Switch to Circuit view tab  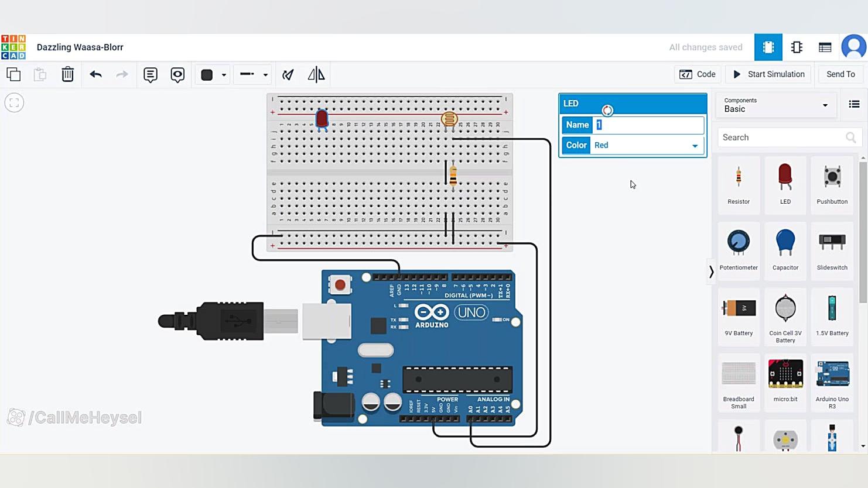pos(768,47)
